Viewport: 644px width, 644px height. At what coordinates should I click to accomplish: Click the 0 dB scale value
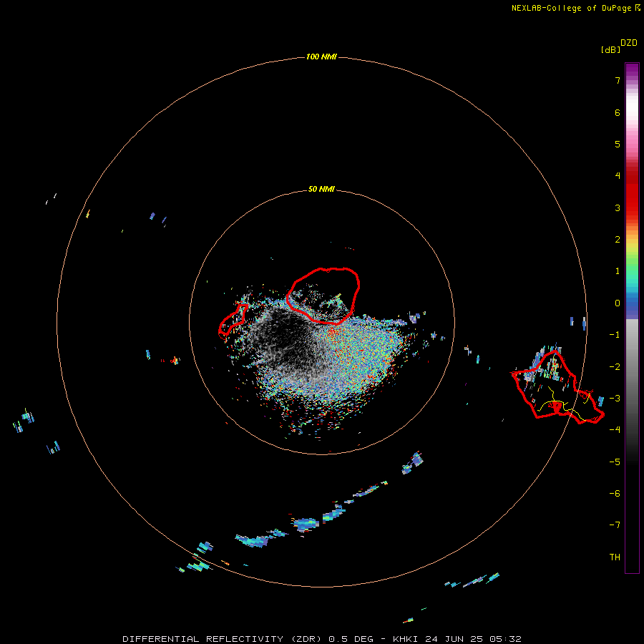click(x=618, y=303)
